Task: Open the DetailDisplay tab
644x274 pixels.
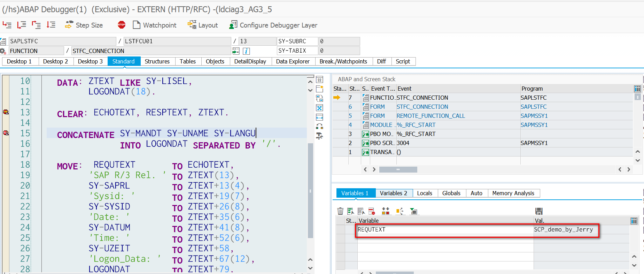Action: (250, 61)
